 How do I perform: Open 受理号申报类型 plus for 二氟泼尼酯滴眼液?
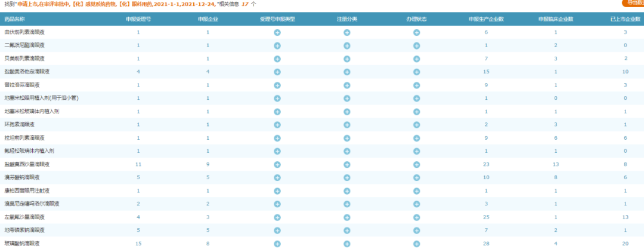click(277, 46)
